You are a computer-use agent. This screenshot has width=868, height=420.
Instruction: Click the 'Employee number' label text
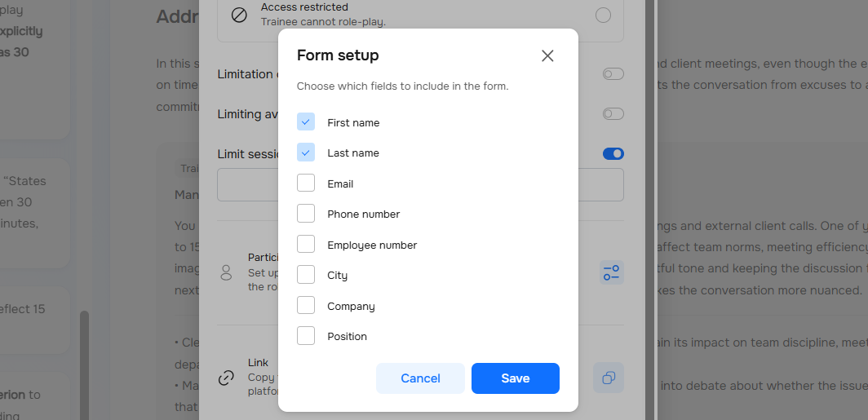[372, 245]
